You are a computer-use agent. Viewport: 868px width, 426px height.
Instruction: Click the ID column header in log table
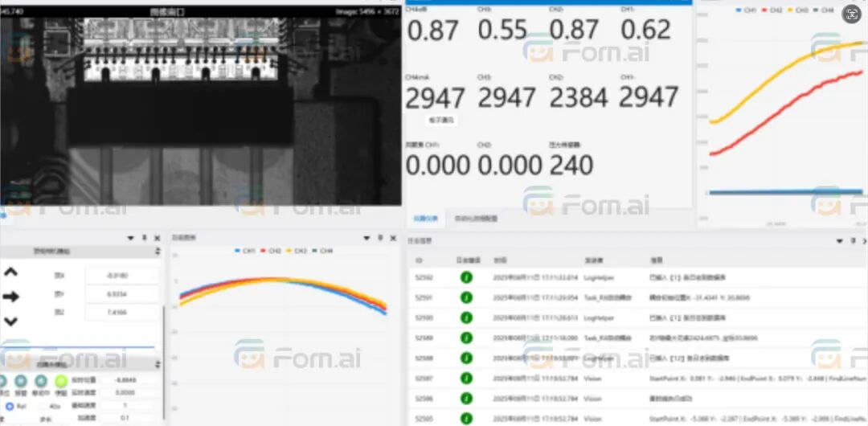(419, 260)
